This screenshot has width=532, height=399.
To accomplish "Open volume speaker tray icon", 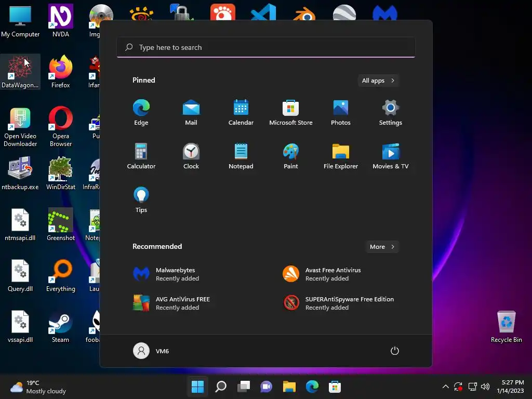I will [x=485, y=387].
